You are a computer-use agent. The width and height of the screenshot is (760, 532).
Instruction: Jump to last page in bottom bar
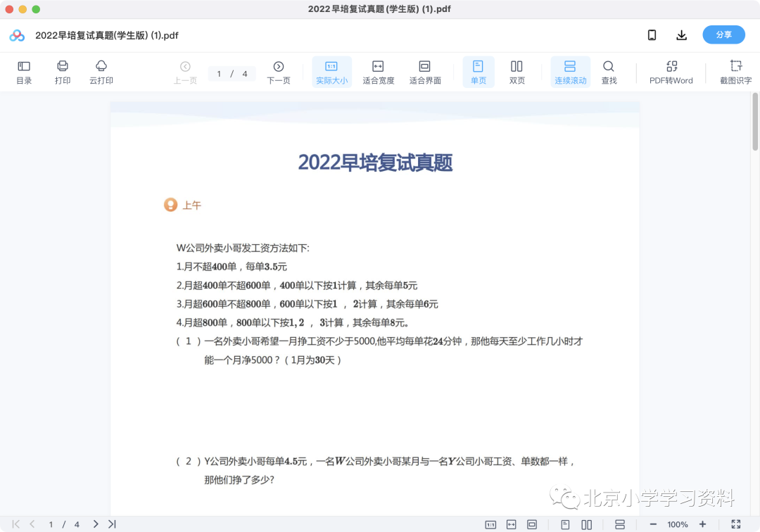coord(112,524)
